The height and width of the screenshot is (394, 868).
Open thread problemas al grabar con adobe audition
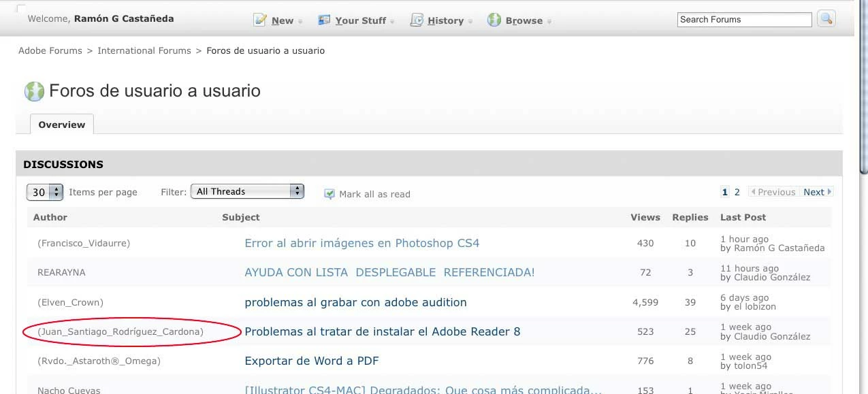[355, 302]
